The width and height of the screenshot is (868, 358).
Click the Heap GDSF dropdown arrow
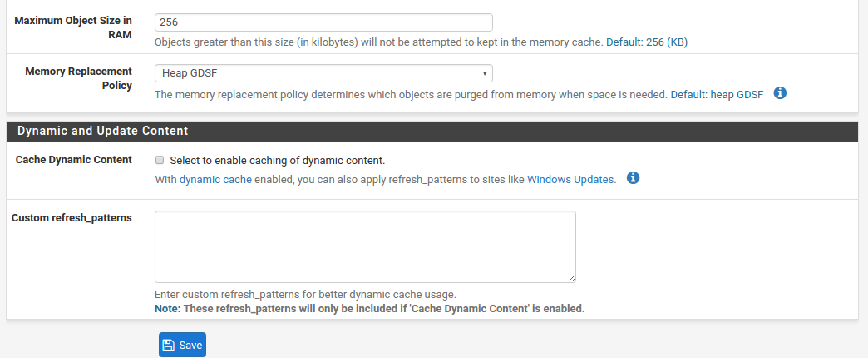[x=485, y=73]
